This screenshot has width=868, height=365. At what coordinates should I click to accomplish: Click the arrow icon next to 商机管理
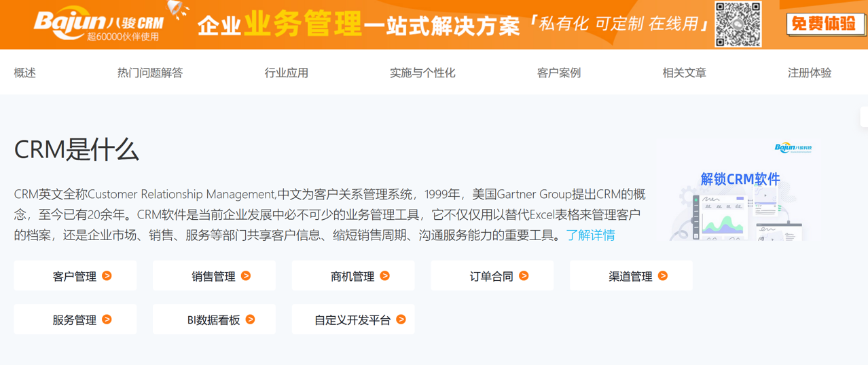(x=385, y=276)
